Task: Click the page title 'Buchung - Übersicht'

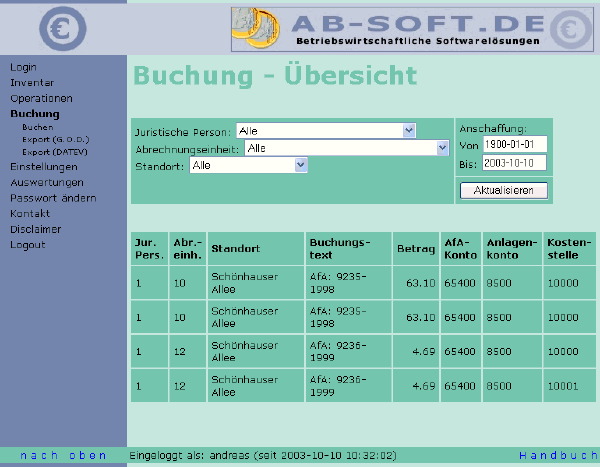Action: (x=275, y=75)
